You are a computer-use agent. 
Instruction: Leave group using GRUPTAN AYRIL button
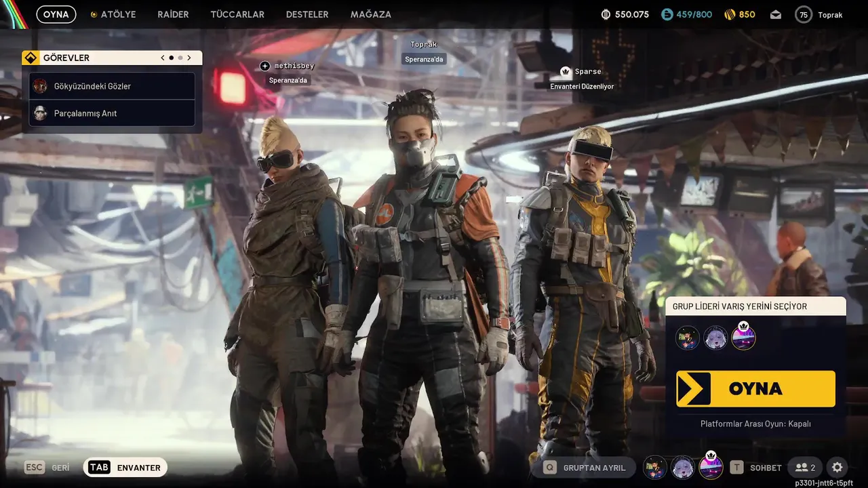pyautogui.click(x=583, y=468)
